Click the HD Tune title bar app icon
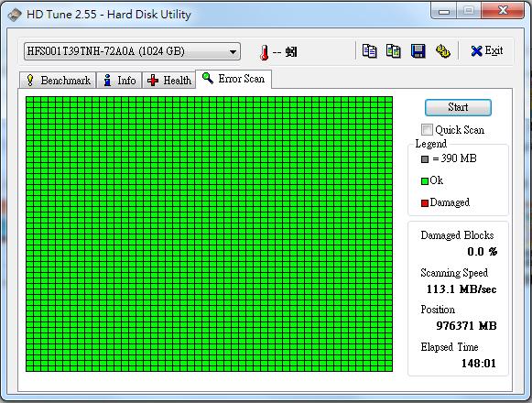The image size is (532, 403). pos(15,15)
